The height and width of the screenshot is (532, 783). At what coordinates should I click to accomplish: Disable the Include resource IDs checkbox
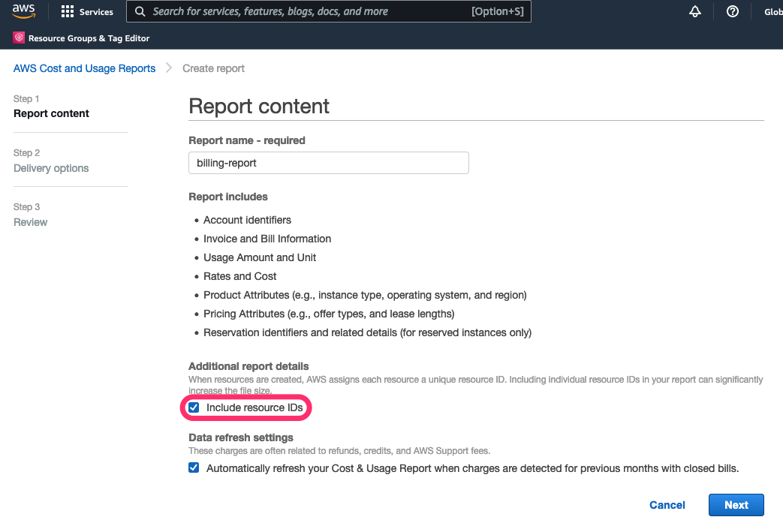pyautogui.click(x=194, y=407)
